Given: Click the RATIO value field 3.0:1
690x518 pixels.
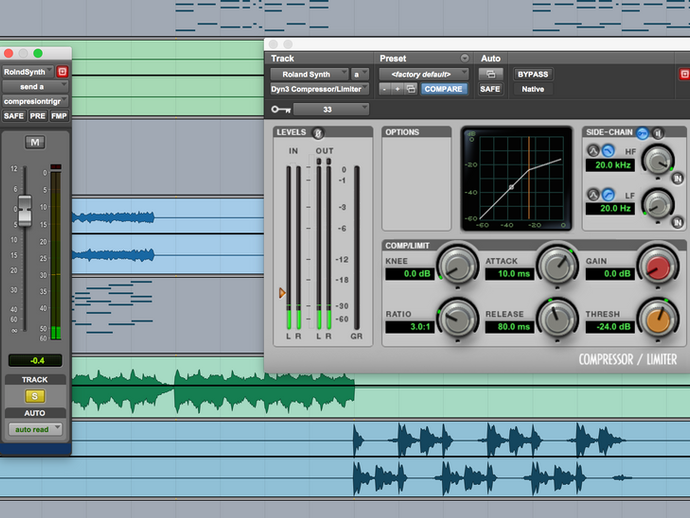Looking at the screenshot, I should [x=410, y=327].
